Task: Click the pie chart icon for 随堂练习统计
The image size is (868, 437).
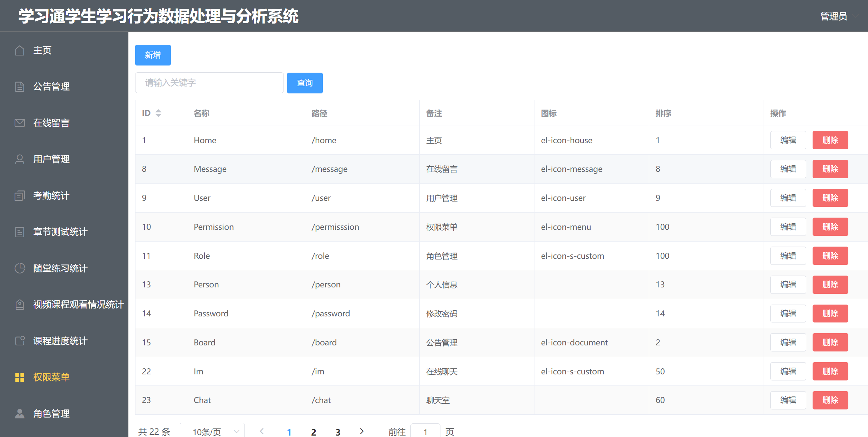Action: click(20, 268)
